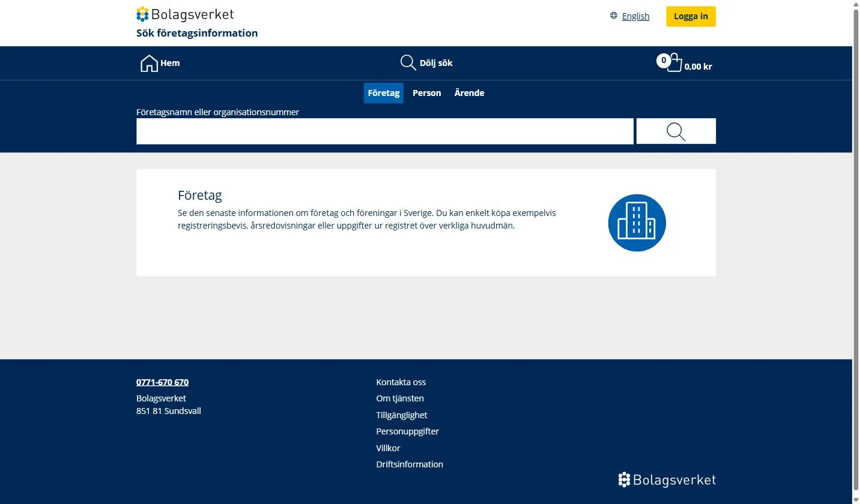This screenshot has height=504, width=860.
Task: Click the Logga in button
Action: [x=691, y=16]
